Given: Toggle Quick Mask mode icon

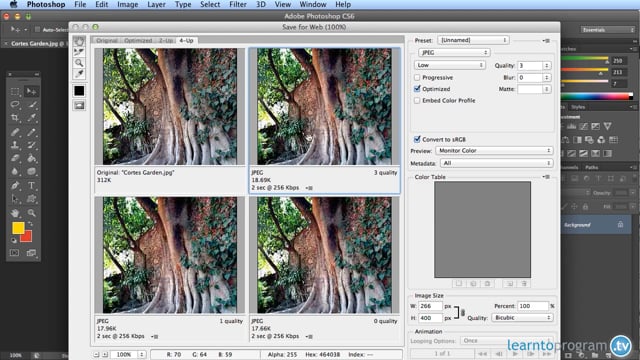Looking at the screenshot, I should pos(15,253).
